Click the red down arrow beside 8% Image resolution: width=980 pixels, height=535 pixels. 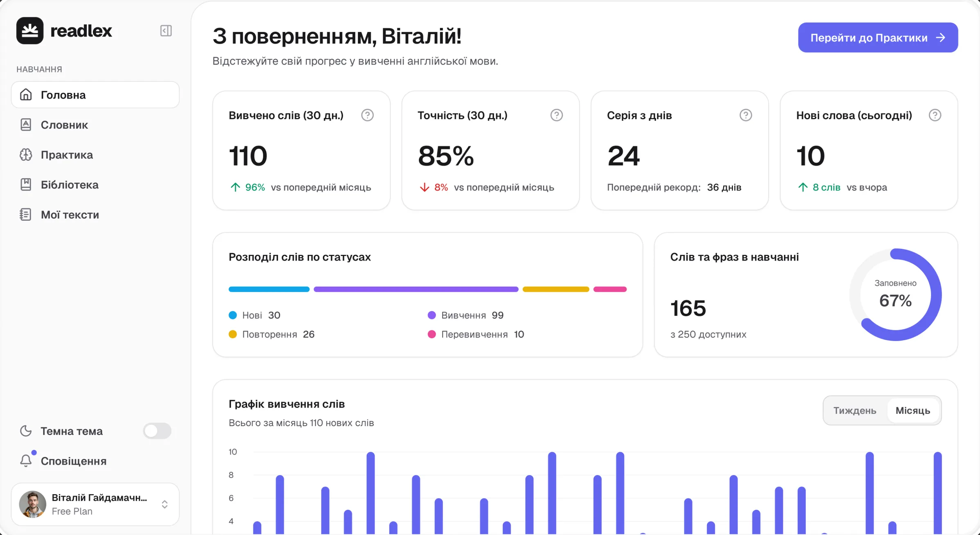(x=424, y=187)
